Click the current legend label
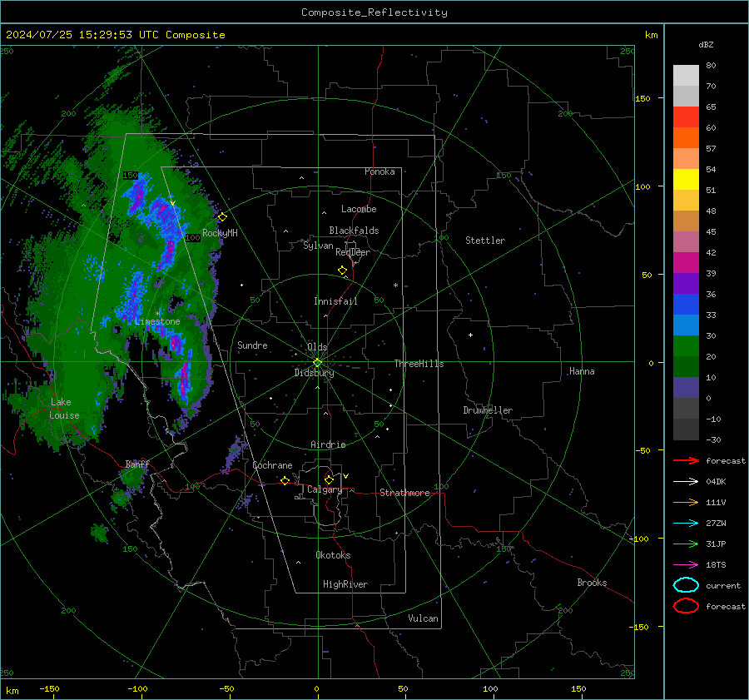This screenshot has height=700, width=749. click(x=723, y=586)
